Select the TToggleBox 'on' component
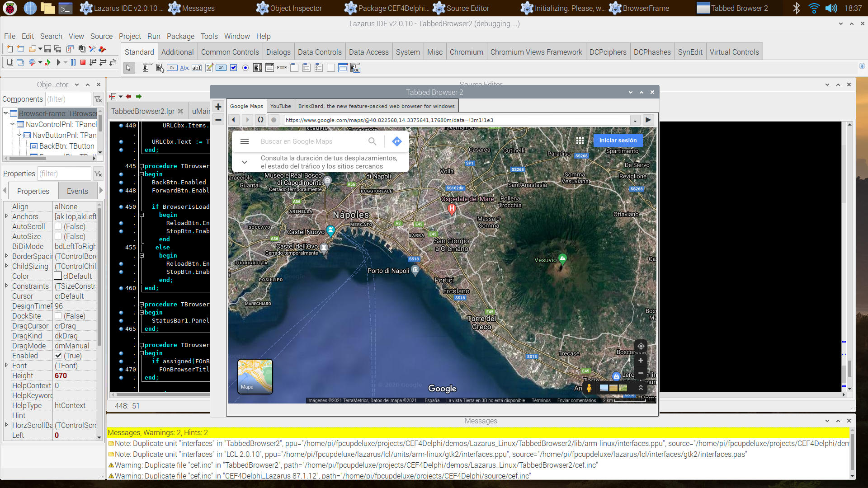Viewport: 868px width, 488px height. (x=221, y=68)
